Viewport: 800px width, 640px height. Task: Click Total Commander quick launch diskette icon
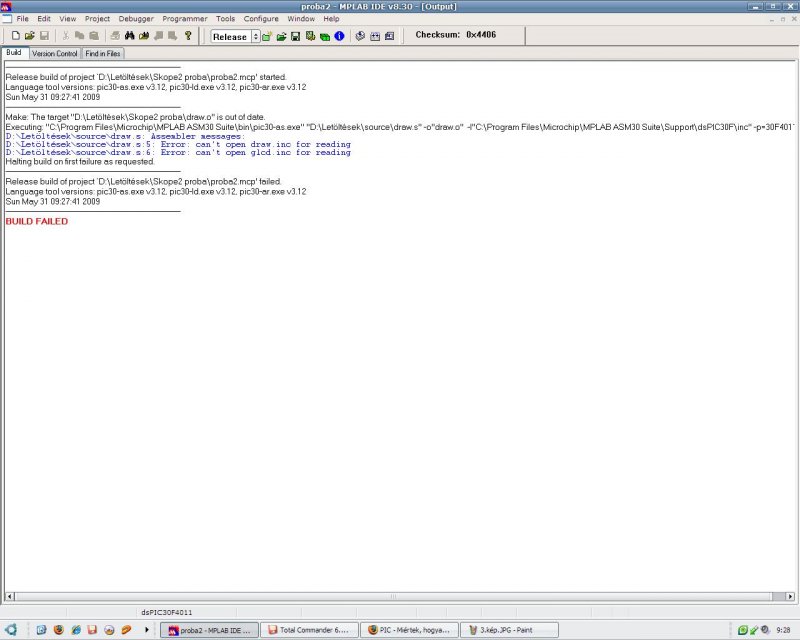(92, 630)
